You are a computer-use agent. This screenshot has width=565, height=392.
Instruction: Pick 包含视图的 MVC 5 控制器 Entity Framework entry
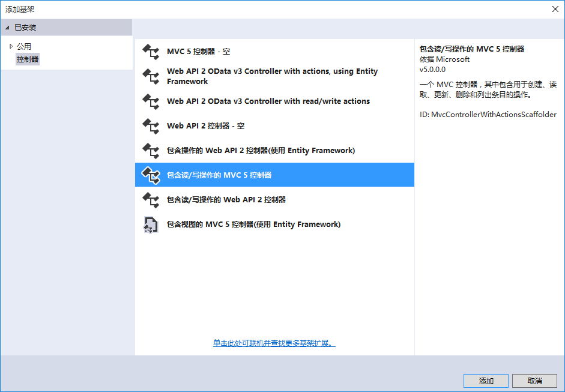click(253, 225)
